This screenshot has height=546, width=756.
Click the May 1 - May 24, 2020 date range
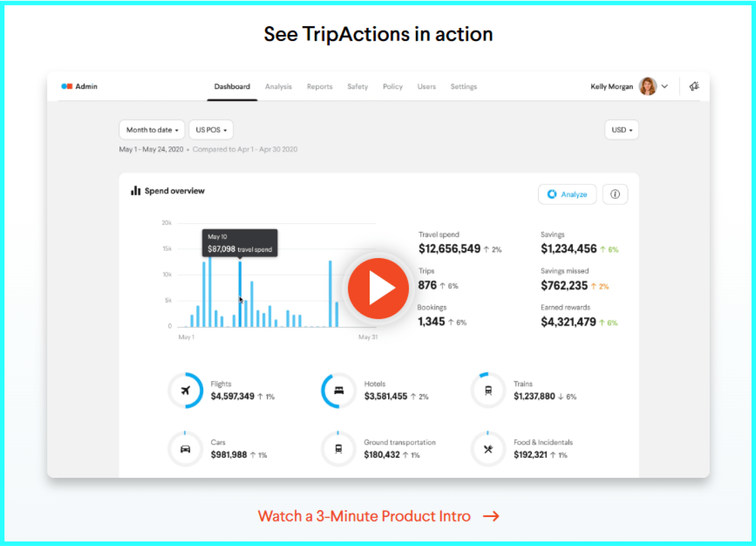point(151,149)
